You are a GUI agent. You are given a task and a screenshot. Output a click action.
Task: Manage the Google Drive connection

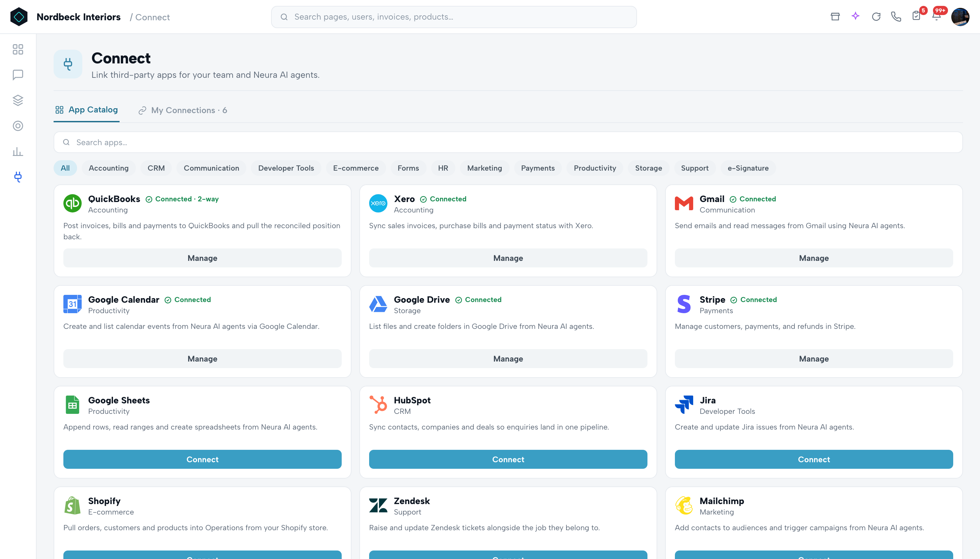pyautogui.click(x=508, y=359)
